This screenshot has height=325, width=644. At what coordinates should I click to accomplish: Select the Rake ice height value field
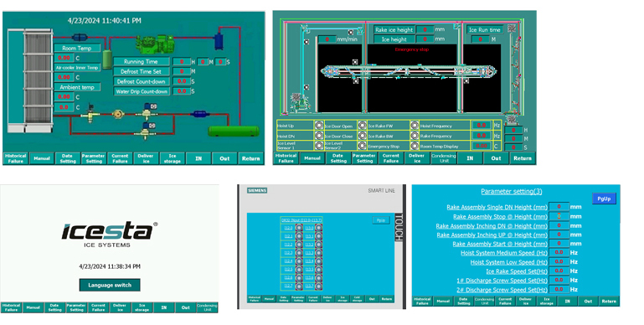click(425, 29)
